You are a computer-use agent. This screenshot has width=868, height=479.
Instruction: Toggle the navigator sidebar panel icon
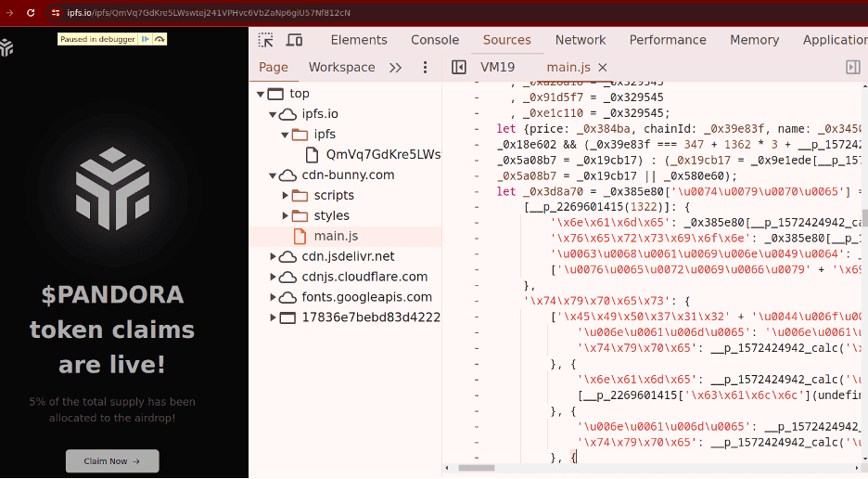click(458, 68)
